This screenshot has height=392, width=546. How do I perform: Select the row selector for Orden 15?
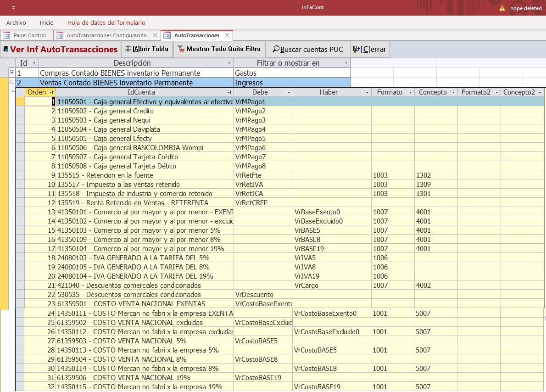[x=20, y=230]
